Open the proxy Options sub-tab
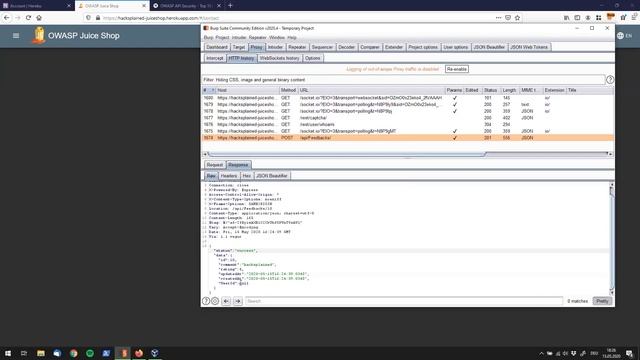 coord(313,58)
